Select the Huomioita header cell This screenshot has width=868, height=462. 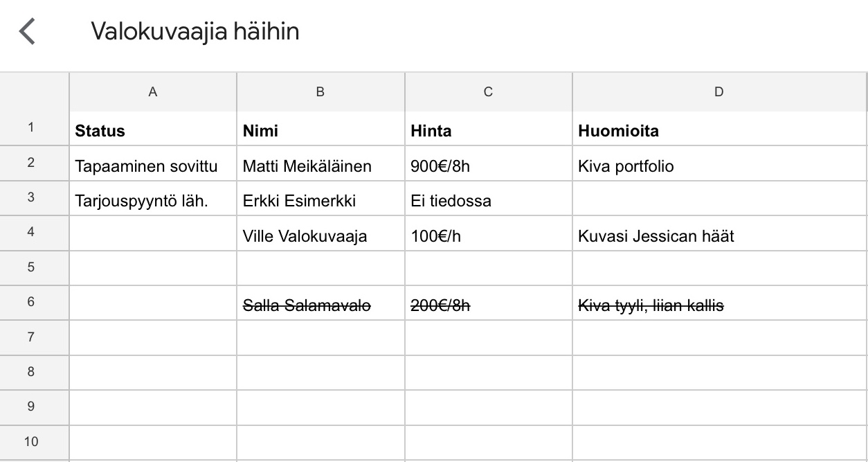(718, 131)
